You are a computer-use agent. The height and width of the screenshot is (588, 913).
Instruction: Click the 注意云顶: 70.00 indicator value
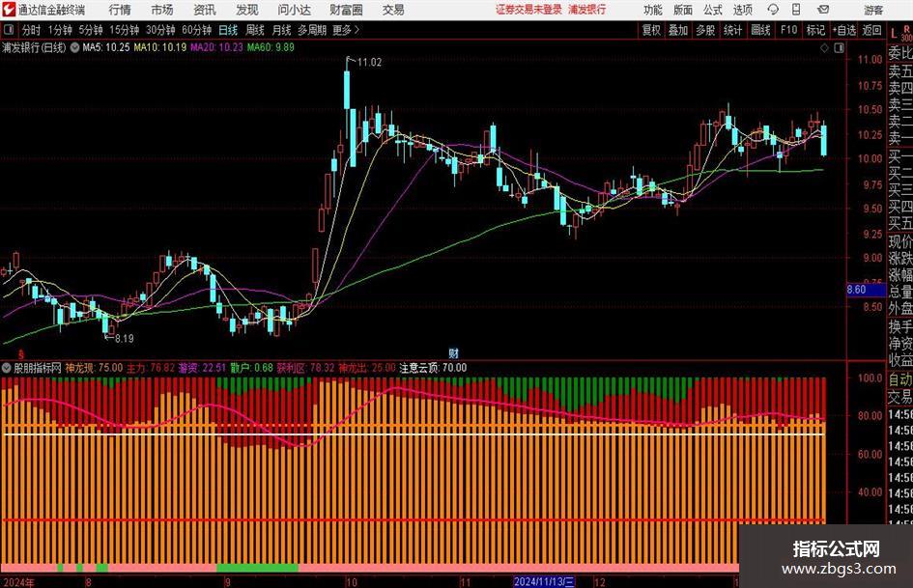[x=433, y=368]
